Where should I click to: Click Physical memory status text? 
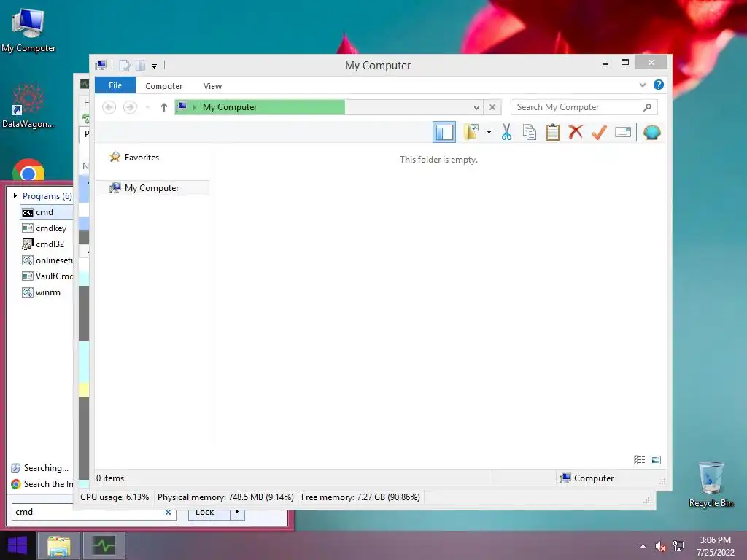coord(225,497)
